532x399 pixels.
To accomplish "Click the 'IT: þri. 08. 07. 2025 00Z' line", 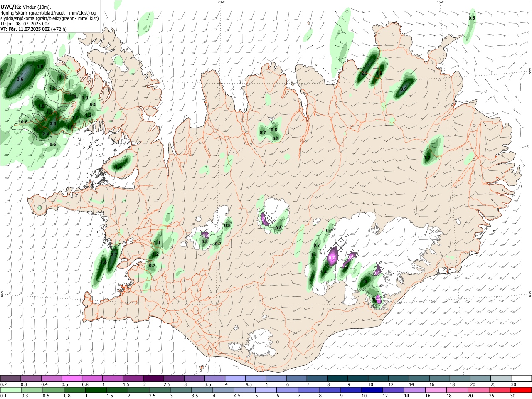I will tap(25, 24).
